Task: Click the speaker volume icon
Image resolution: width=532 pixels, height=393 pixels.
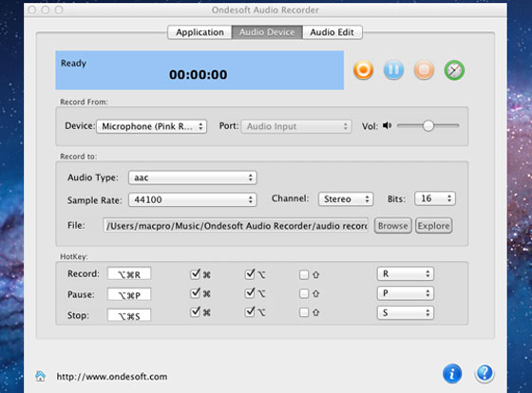Action: click(x=387, y=126)
